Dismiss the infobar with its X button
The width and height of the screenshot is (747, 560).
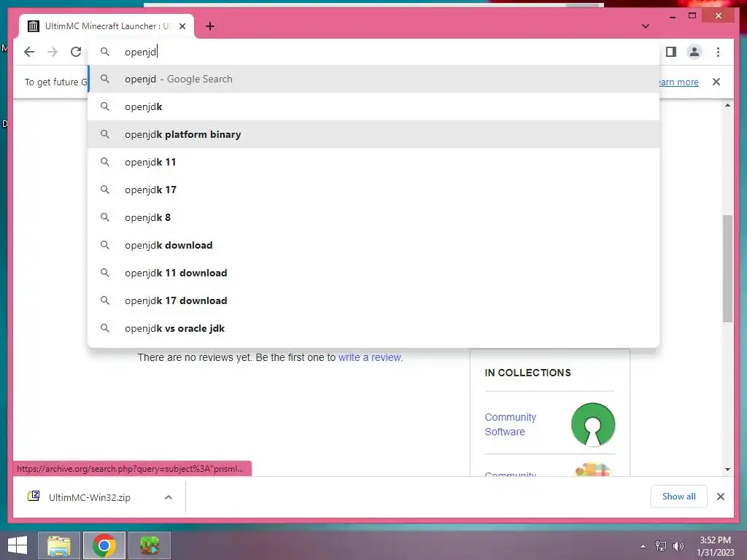click(x=716, y=82)
